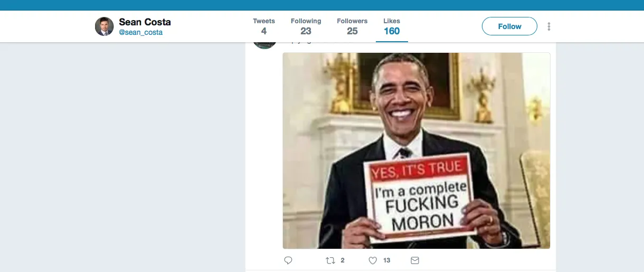
Task: Click the envelope direct message icon
Action: pyautogui.click(x=415, y=260)
